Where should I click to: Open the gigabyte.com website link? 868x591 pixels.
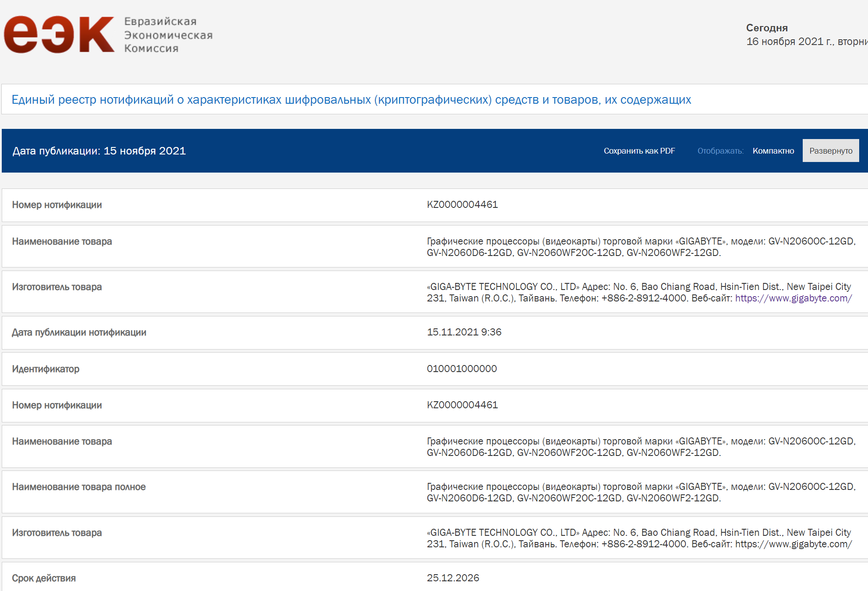[793, 298]
